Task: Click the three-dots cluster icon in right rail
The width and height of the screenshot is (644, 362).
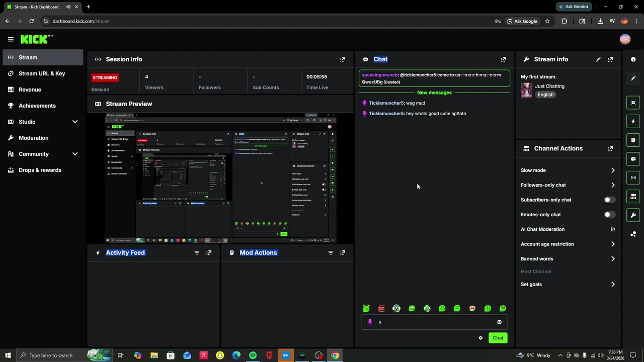Action: pyautogui.click(x=633, y=234)
